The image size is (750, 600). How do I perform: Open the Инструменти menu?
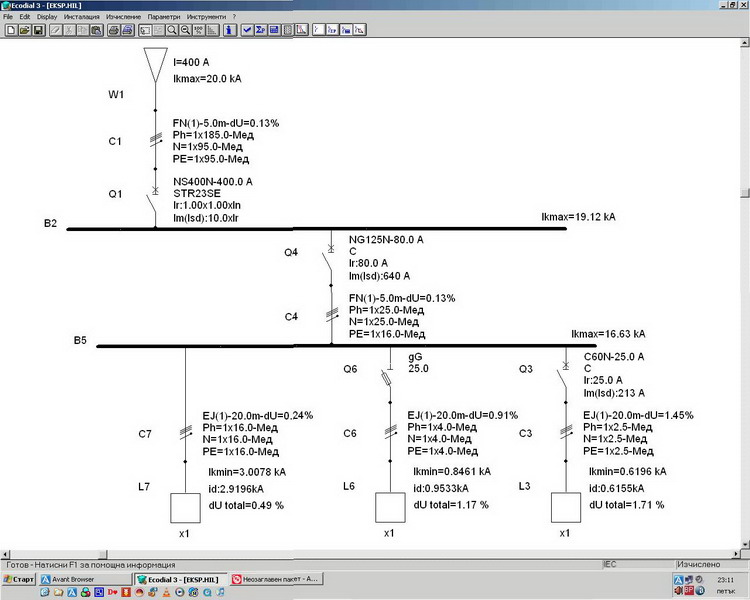[208, 17]
